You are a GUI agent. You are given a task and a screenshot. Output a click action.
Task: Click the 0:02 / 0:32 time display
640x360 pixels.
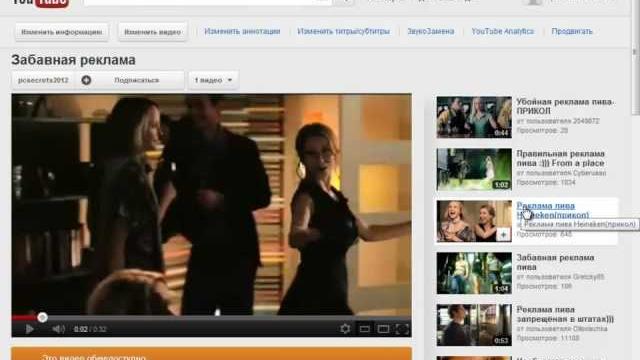[x=90, y=329]
